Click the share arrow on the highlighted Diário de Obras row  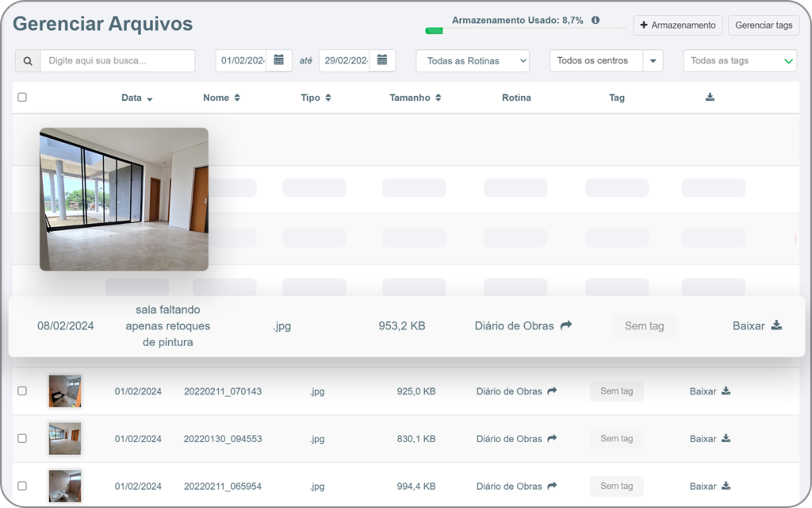coord(567,325)
